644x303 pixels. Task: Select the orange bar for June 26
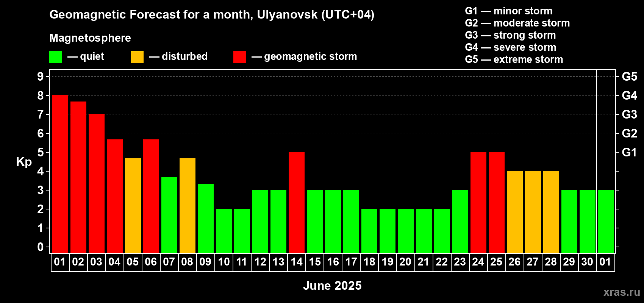point(515,212)
